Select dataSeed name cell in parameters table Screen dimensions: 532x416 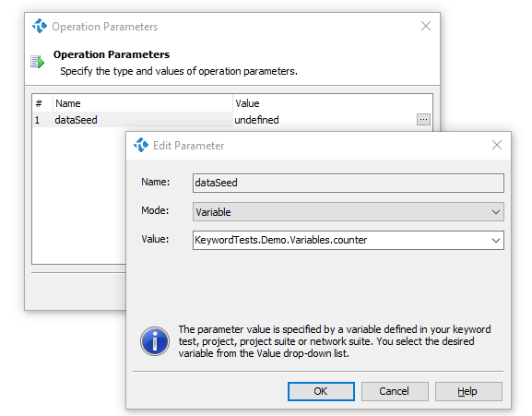click(x=143, y=120)
